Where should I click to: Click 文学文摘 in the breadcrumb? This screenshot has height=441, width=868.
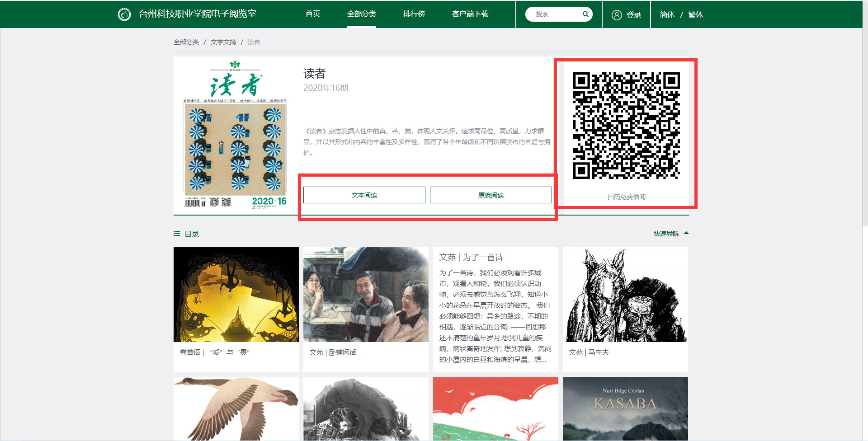[223, 42]
